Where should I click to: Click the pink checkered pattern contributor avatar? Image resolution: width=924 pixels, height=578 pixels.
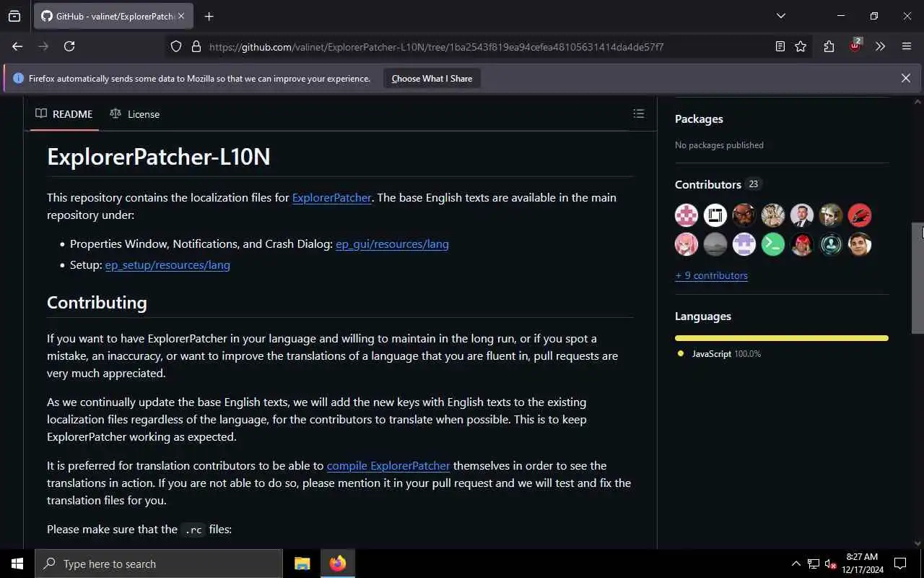687,215
